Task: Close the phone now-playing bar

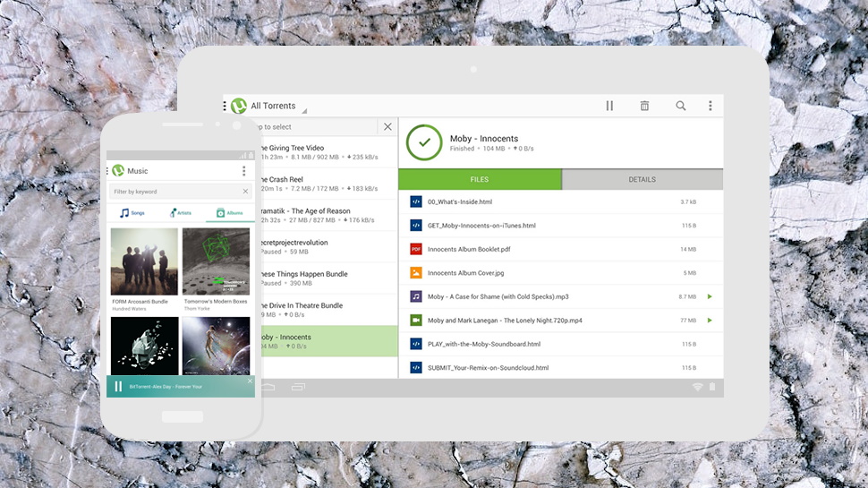Action: pos(250,381)
